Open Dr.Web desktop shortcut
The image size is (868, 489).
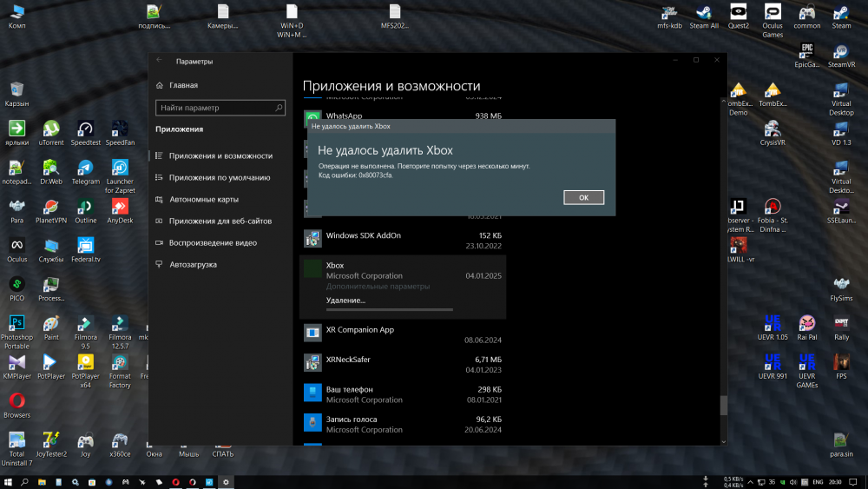tap(51, 172)
